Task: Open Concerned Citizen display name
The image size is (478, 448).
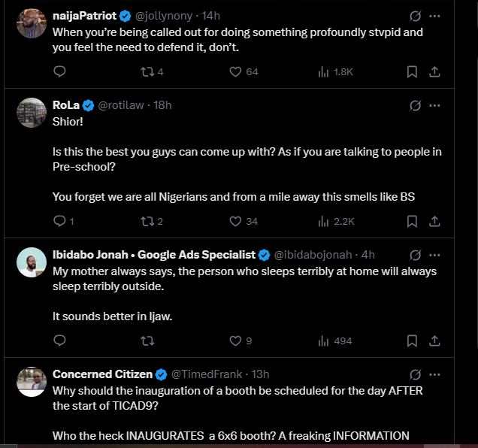Action: tap(102, 374)
